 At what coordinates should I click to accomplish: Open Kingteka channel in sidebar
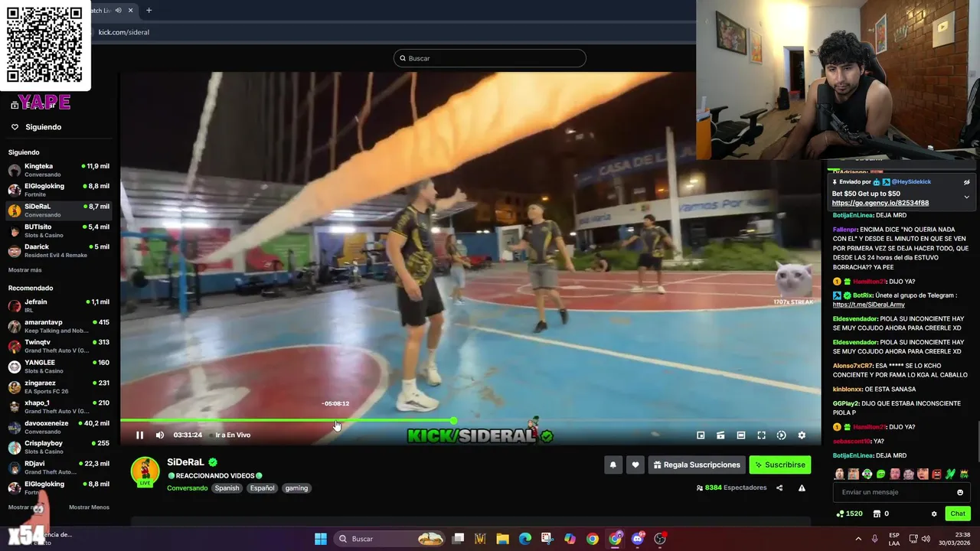58,170
